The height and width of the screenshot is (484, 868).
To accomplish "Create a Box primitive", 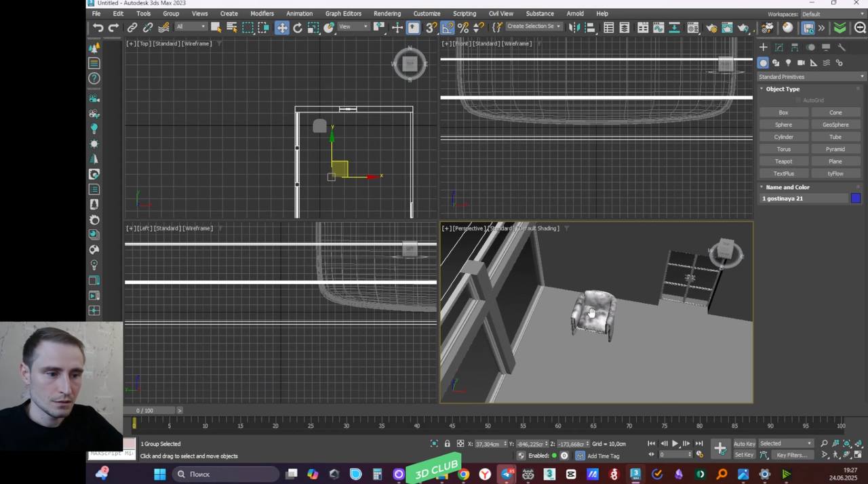I will pos(784,113).
